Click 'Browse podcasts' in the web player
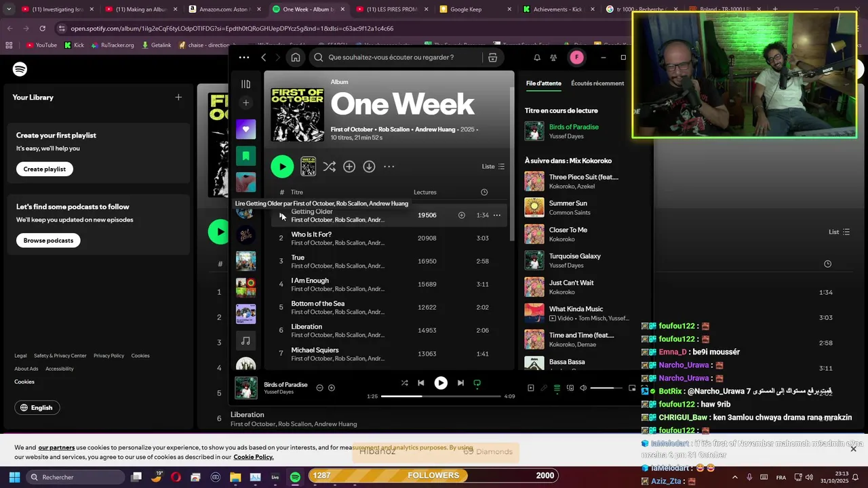Screen dimensions: 868x488 tap(48, 240)
